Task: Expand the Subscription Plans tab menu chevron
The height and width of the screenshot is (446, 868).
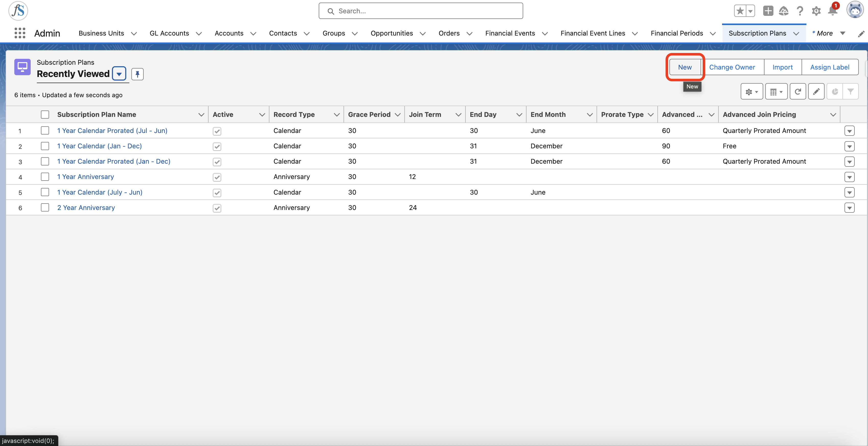Action: (x=796, y=34)
